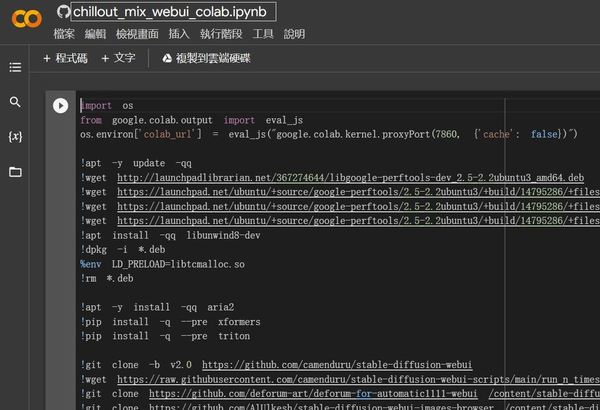
Task: Open the third launchpad.net google-perftools wget link
Action: [x=359, y=221]
